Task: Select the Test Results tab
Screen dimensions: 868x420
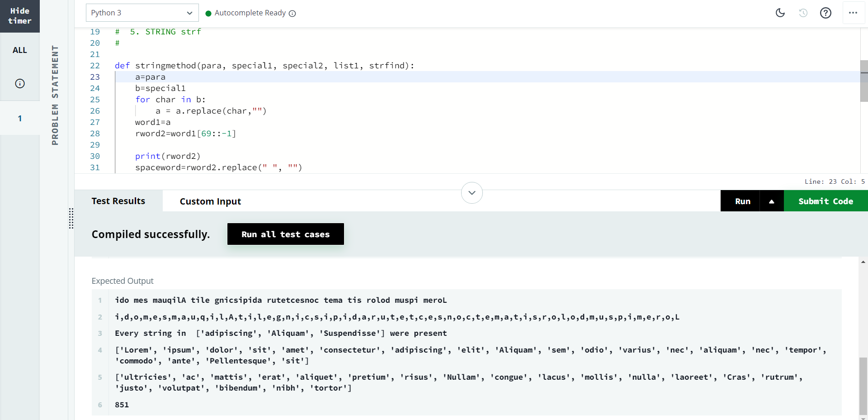Action: tap(118, 201)
